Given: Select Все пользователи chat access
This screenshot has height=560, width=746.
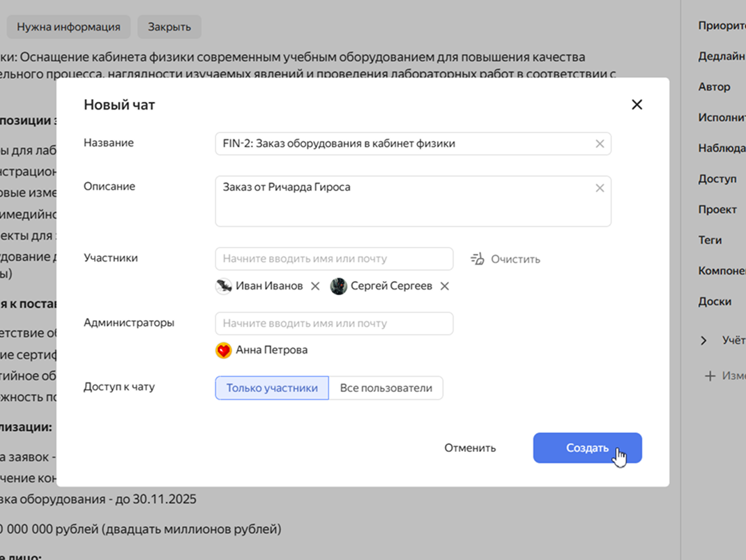Looking at the screenshot, I should tap(386, 388).
